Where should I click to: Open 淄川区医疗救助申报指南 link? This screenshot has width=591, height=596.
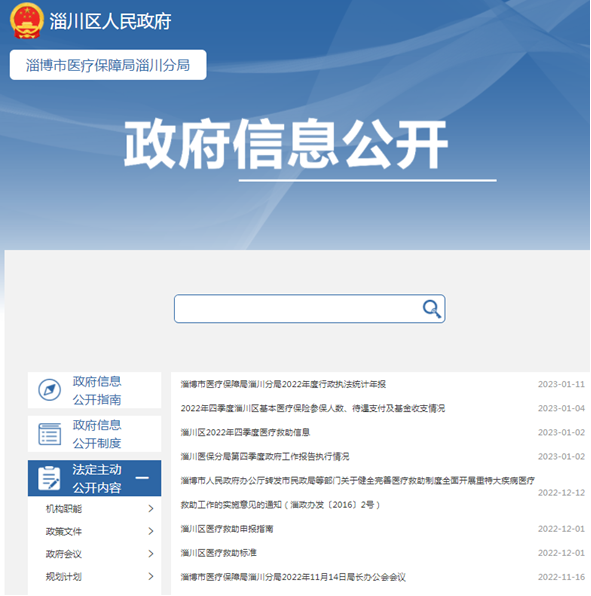tap(227, 529)
